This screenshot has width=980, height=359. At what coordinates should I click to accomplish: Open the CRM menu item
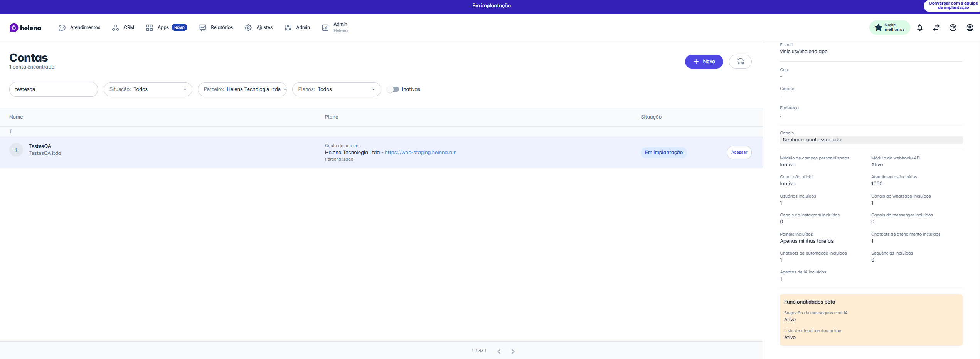point(123,28)
